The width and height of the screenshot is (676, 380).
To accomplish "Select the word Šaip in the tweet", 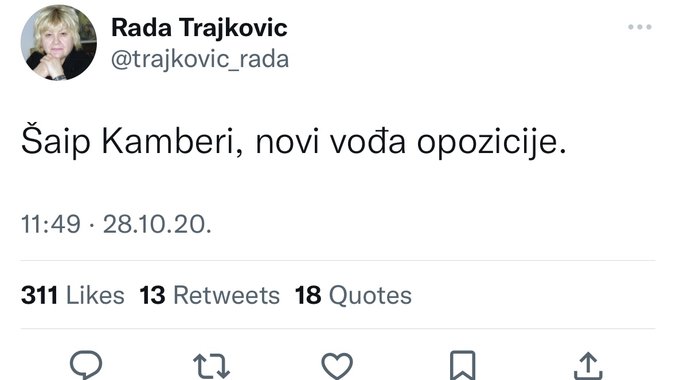I will pyautogui.click(x=56, y=140).
